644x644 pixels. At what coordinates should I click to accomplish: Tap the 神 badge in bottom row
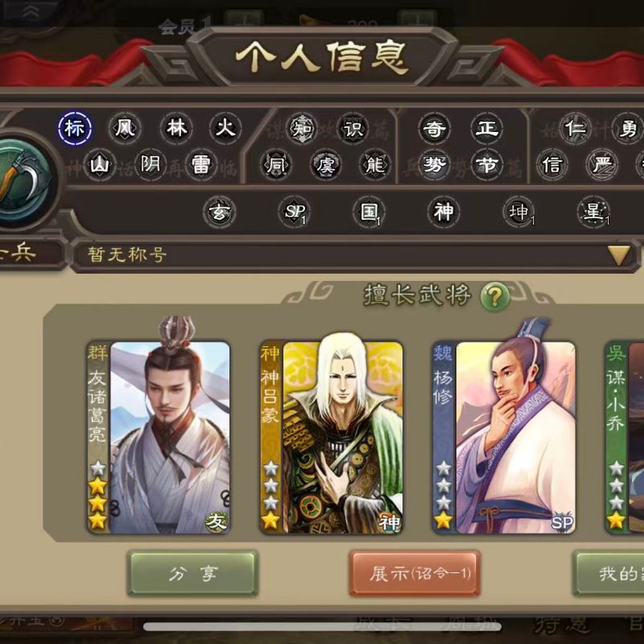444,212
